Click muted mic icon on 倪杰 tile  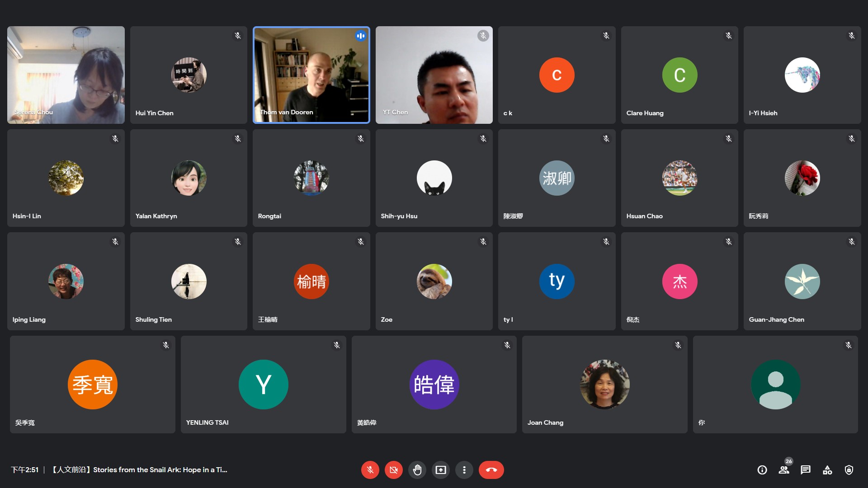tap(729, 242)
